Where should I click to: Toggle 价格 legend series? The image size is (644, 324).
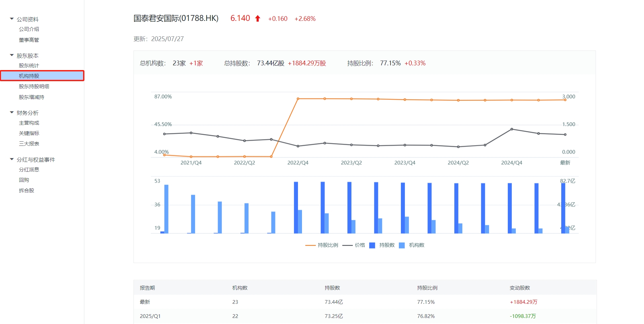353,245
